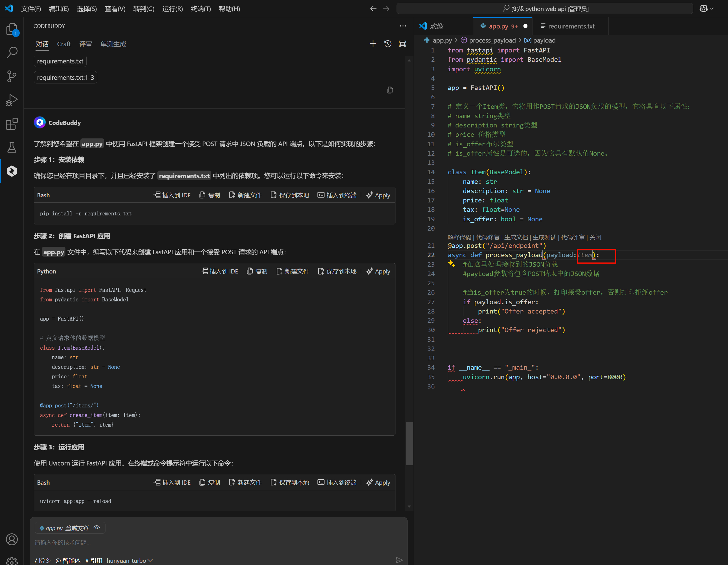Open the hunyuan-turbo model dropdown
The image size is (728, 565).
[x=129, y=561]
